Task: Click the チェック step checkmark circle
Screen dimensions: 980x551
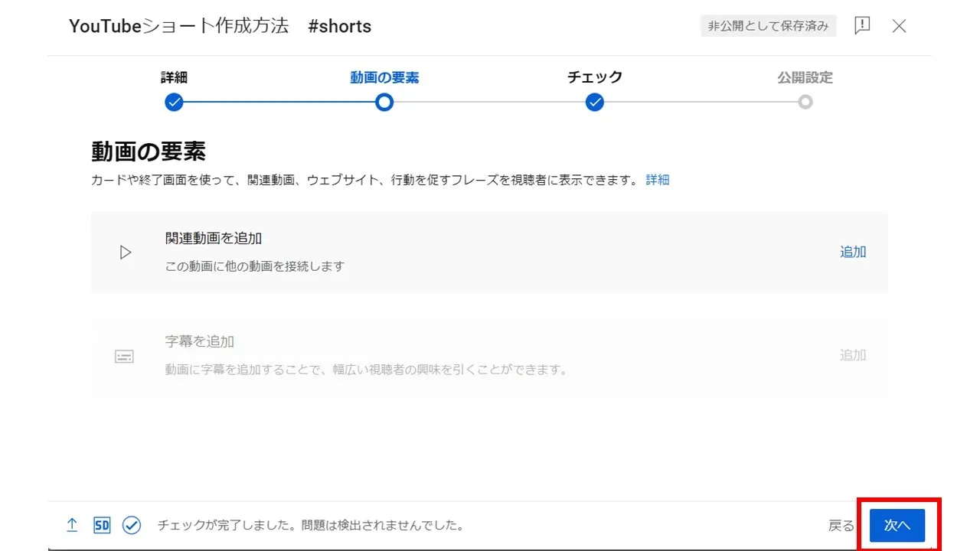Action: click(x=595, y=102)
